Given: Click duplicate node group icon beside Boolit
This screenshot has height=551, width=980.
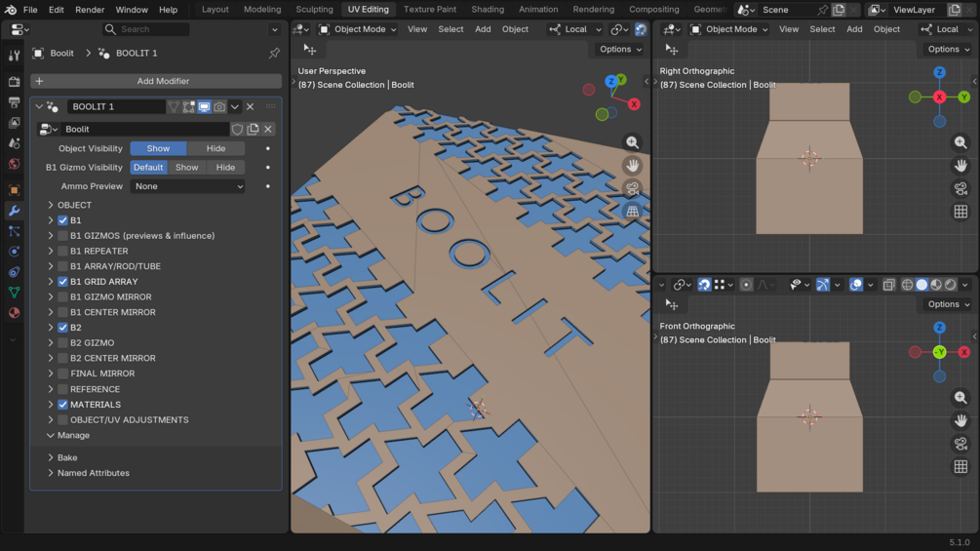Looking at the screenshot, I should tap(254, 130).
